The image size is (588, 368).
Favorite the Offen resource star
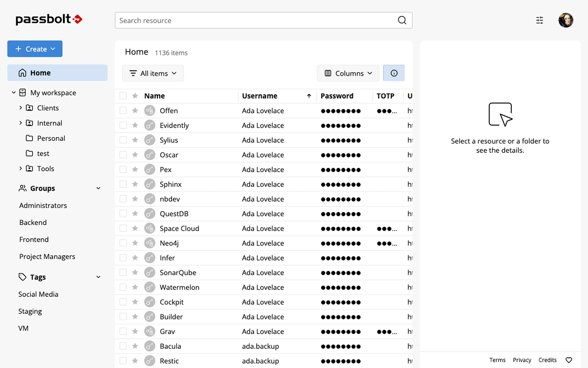coord(135,110)
